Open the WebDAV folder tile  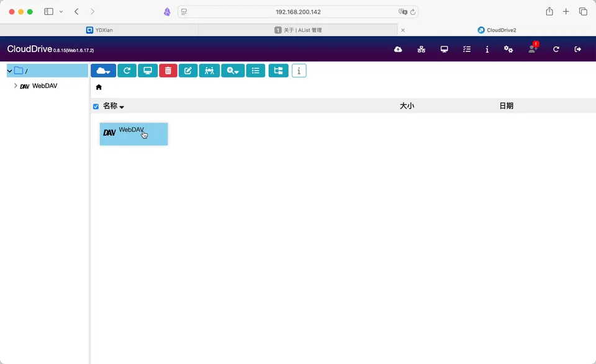pyautogui.click(x=133, y=133)
